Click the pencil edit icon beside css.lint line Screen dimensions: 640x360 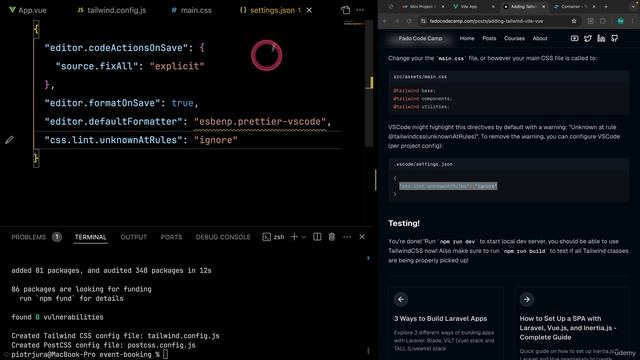coord(9,140)
